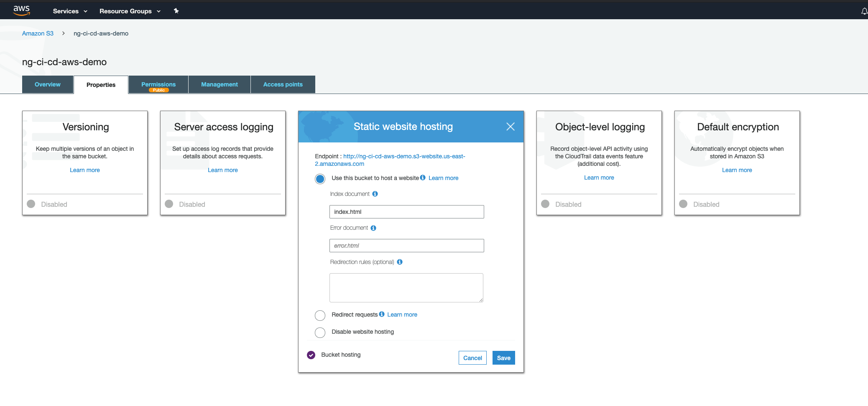Open Learn more under Default encryption
Image resolution: width=868 pixels, height=406 pixels.
(737, 170)
